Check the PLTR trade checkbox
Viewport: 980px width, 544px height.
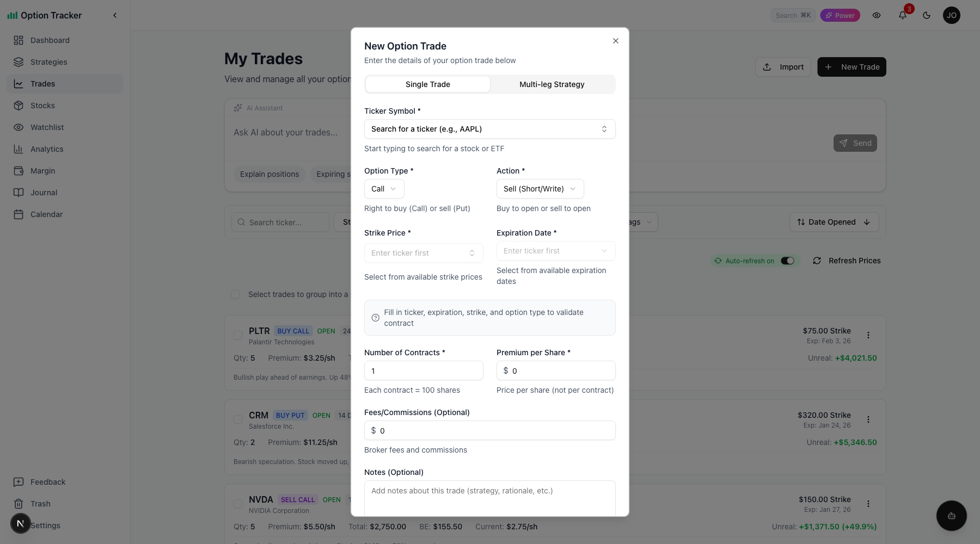238,335
